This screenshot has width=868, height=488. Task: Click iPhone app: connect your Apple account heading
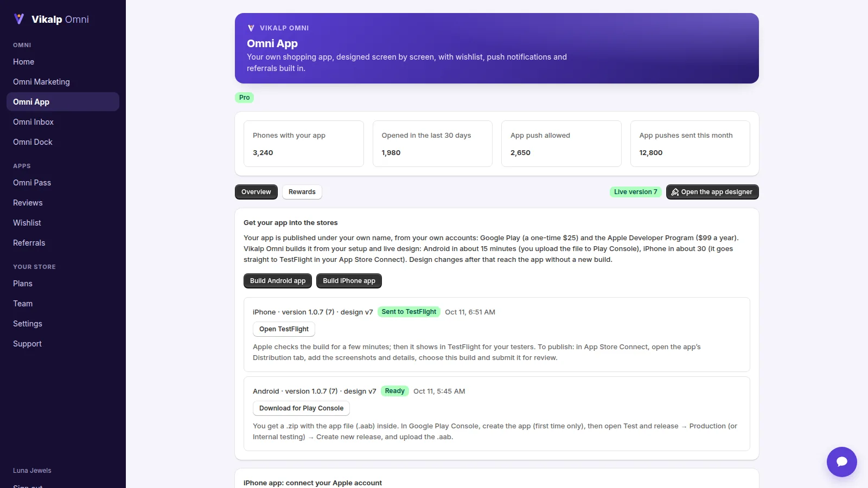312,483
